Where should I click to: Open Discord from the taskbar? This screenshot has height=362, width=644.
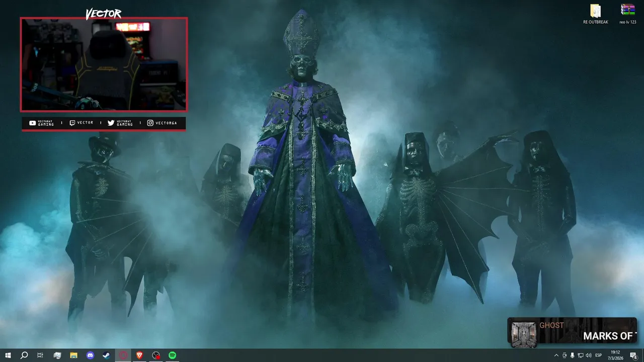[x=90, y=355]
